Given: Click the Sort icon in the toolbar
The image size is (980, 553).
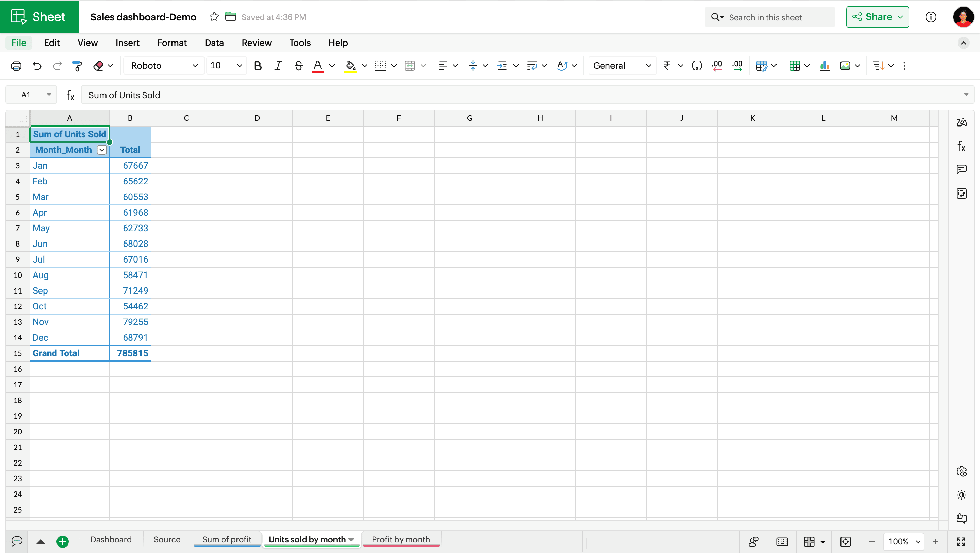Looking at the screenshot, I should (x=878, y=66).
